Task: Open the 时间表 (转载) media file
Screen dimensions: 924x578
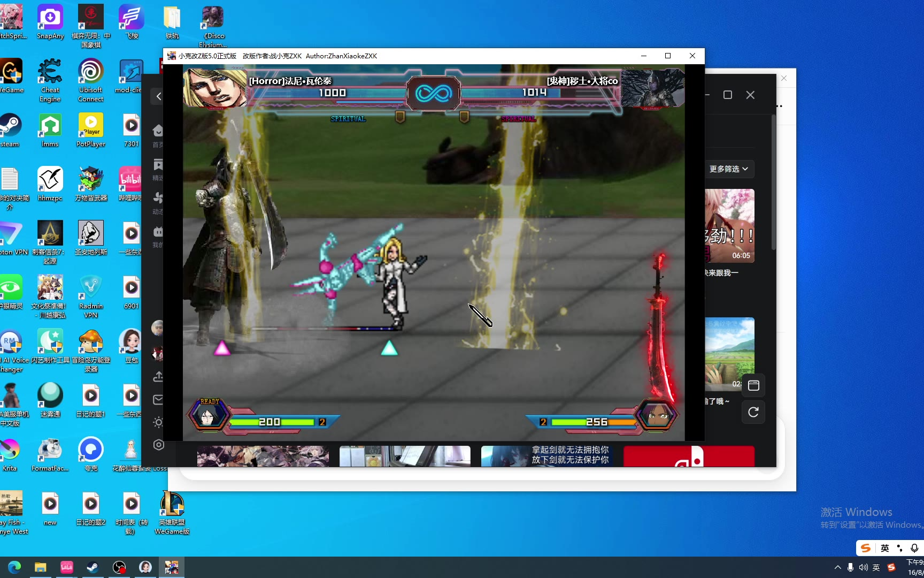Action: [x=132, y=513]
